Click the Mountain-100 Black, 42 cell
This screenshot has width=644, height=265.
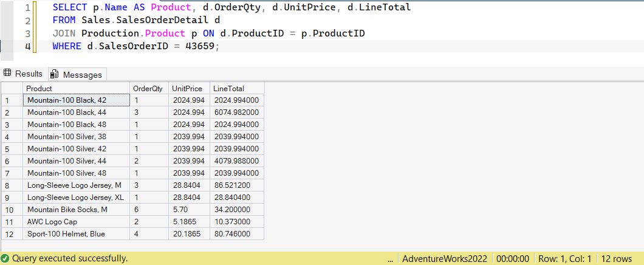(x=77, y=100)
